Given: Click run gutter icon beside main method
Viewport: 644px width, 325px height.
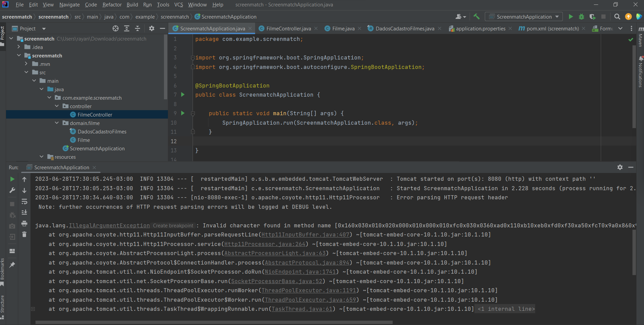Looking at the screenshot, I should point(183,113).
